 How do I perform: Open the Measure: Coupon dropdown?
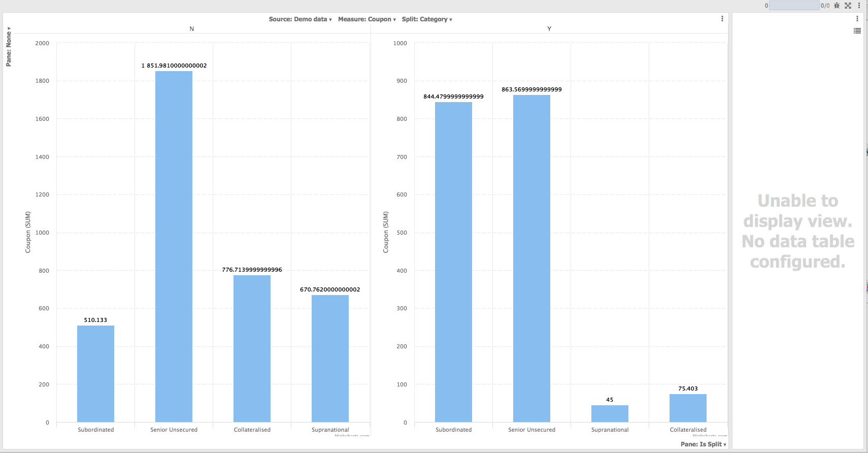(x=366, y=19)
